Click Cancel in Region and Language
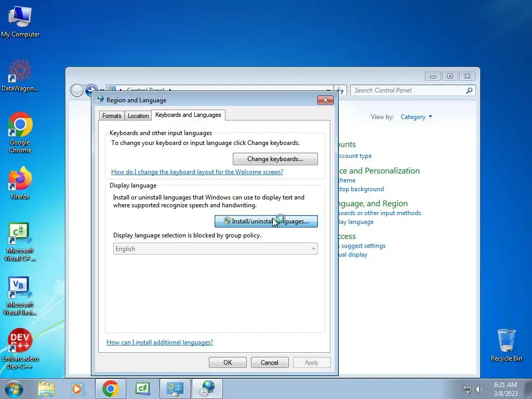Screen dimensions: 532x399 click(270, 362)
